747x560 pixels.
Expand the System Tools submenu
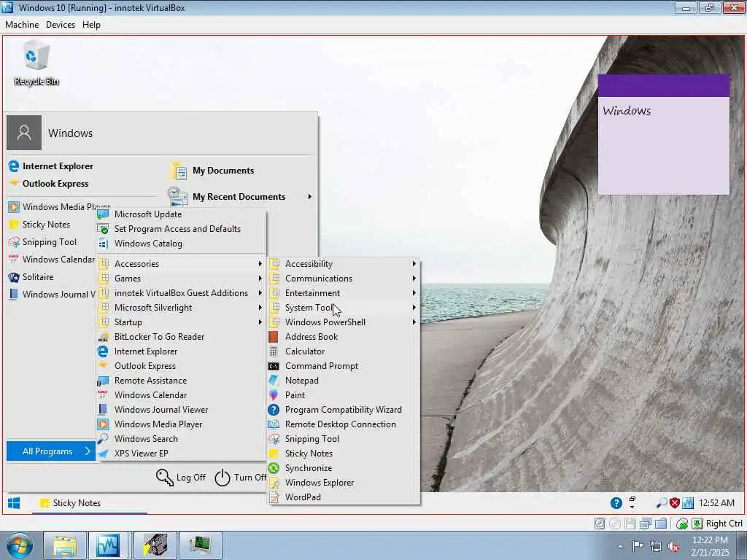click(344, 308)
